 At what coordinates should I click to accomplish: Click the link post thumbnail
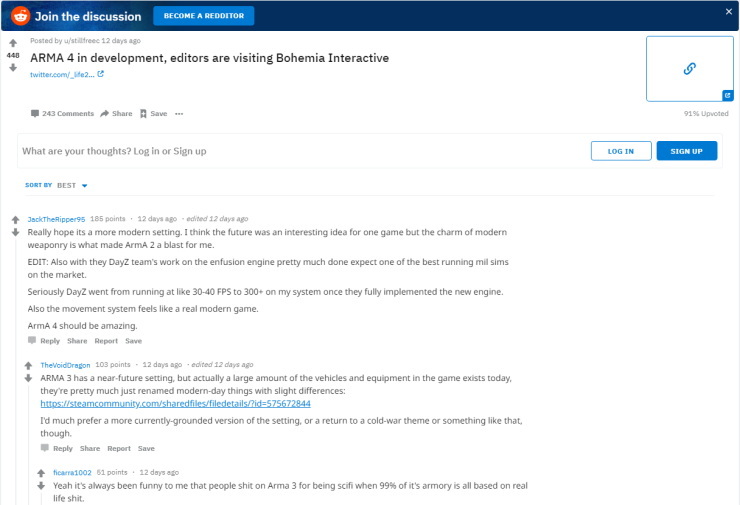coord(689,68)
